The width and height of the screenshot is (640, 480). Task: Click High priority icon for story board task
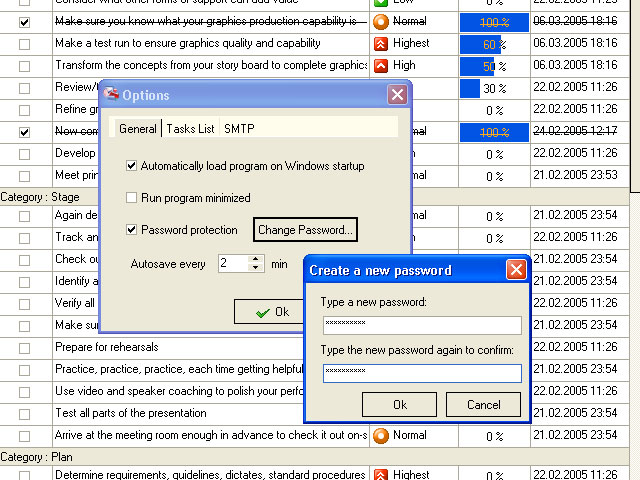pos(380,66)
